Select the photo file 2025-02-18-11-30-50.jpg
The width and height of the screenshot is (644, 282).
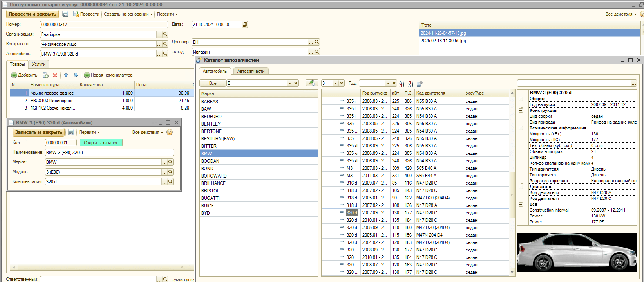pos(443,41)
